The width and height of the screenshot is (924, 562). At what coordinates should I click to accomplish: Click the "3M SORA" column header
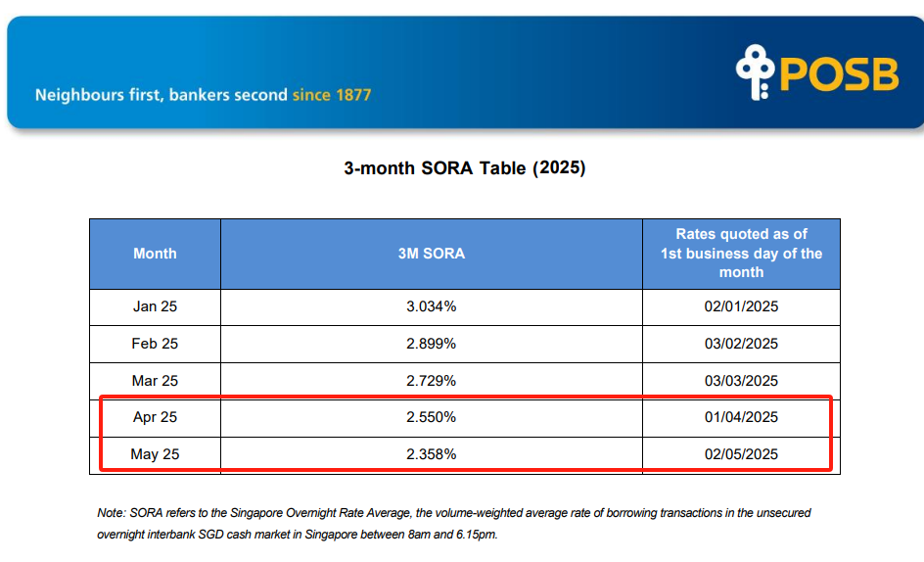coord(432,254)
